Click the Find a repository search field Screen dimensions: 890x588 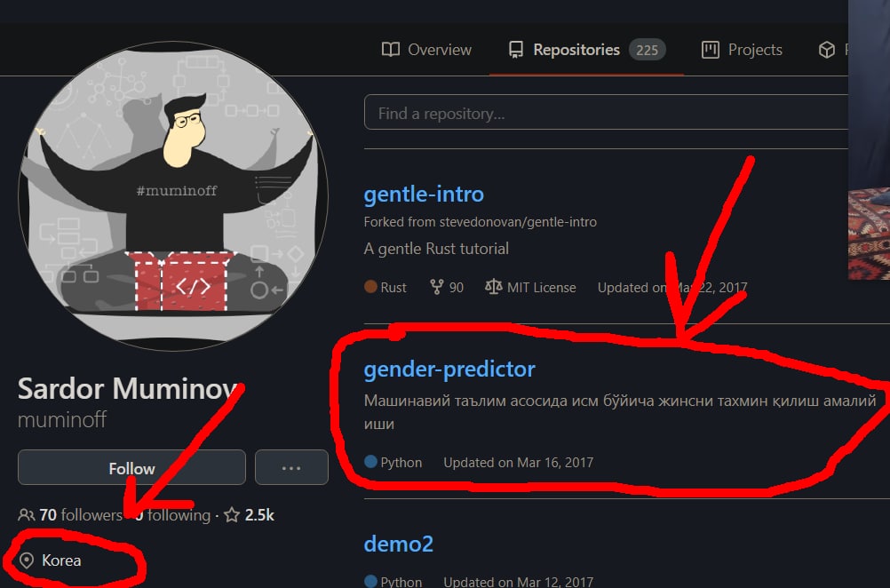pos(606,113)
